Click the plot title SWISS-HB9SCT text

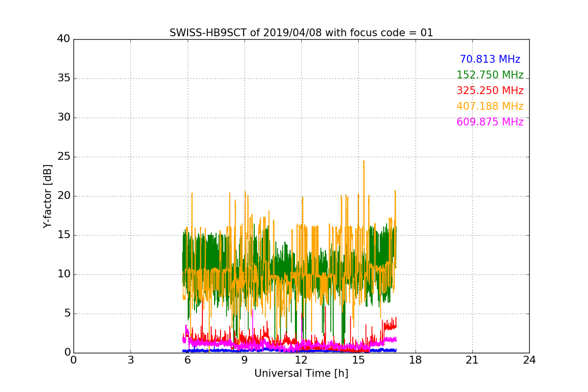point(301,33)
